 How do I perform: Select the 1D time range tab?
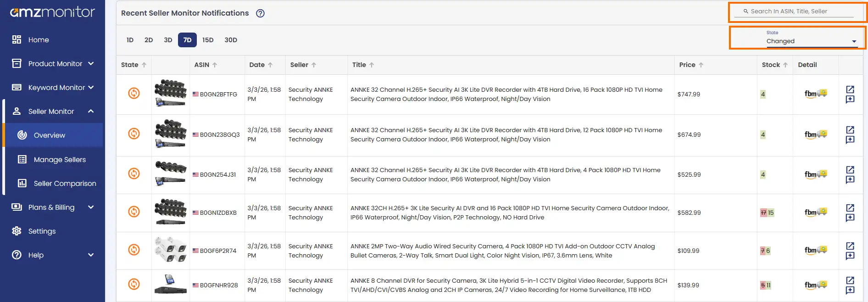coord(130,40)
